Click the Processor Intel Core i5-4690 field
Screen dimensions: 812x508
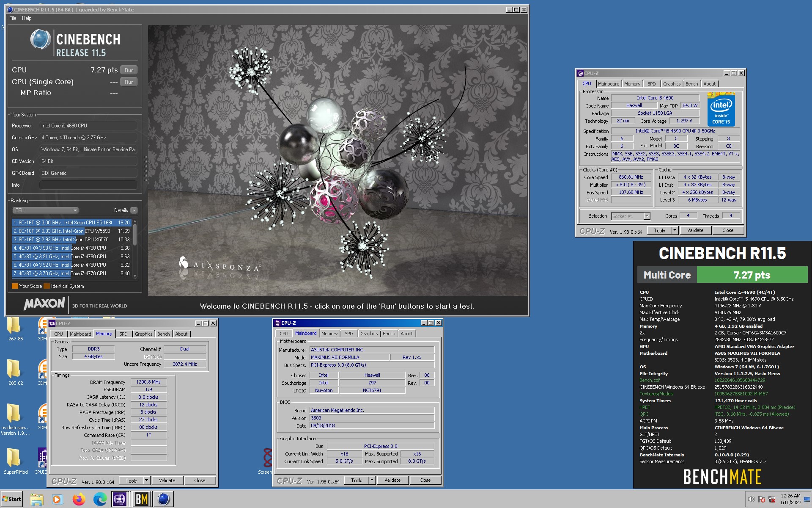tap(88, 126)
